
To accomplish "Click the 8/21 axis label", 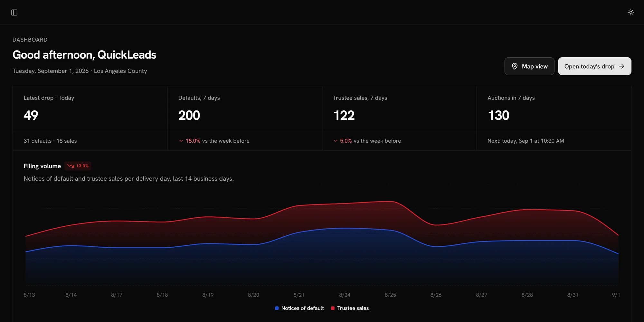I will (299, 295).
